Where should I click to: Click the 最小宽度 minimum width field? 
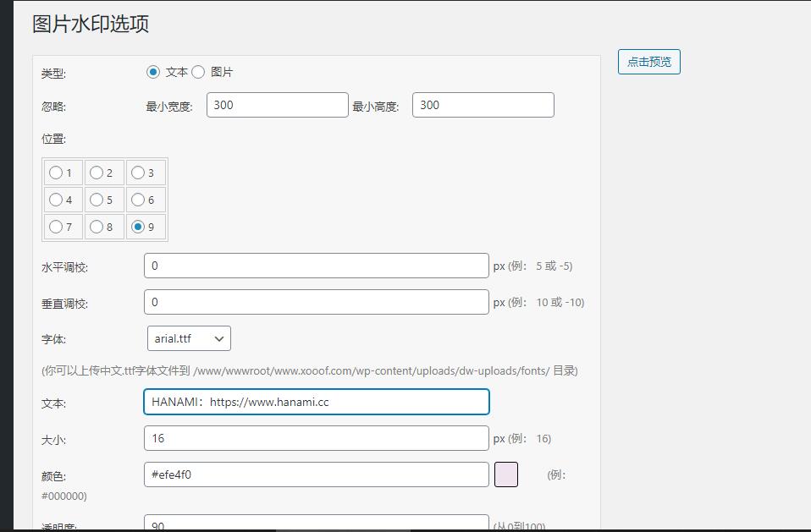(x=277, y=104)
